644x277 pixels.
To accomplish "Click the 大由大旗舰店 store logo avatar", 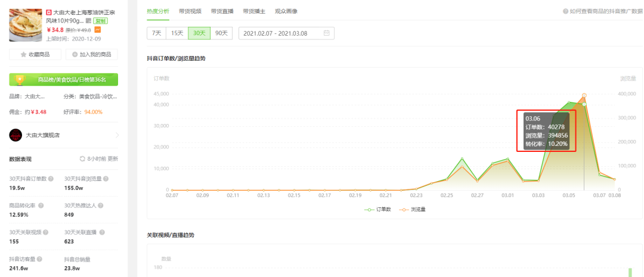I will click(x=16, y=135).
